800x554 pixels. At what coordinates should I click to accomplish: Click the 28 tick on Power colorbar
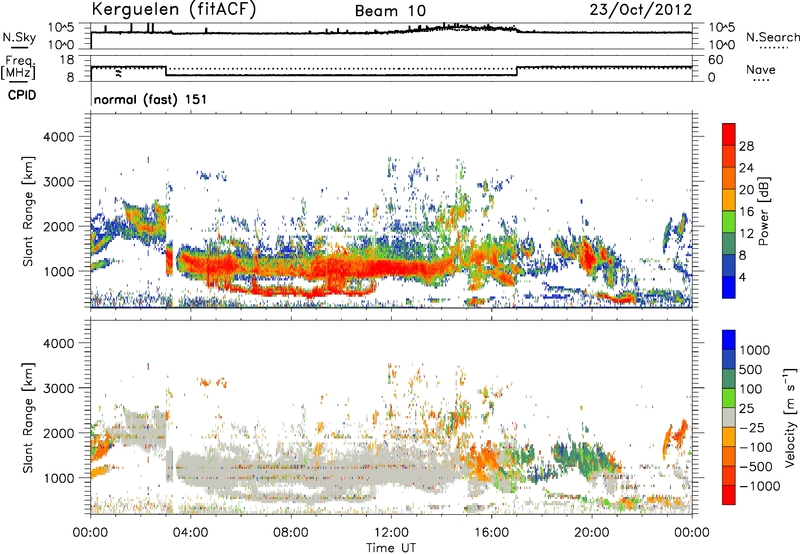pos(746,146)
